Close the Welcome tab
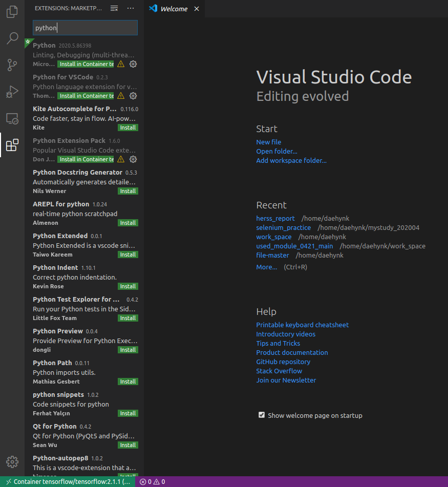 click(x=197, y=9)
